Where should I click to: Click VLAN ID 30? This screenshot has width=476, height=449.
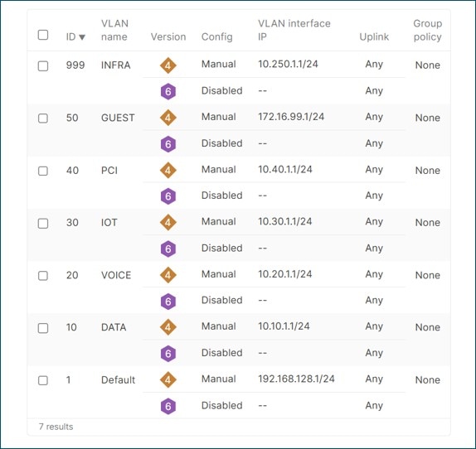pyautogui.click(x=72, y=223)
